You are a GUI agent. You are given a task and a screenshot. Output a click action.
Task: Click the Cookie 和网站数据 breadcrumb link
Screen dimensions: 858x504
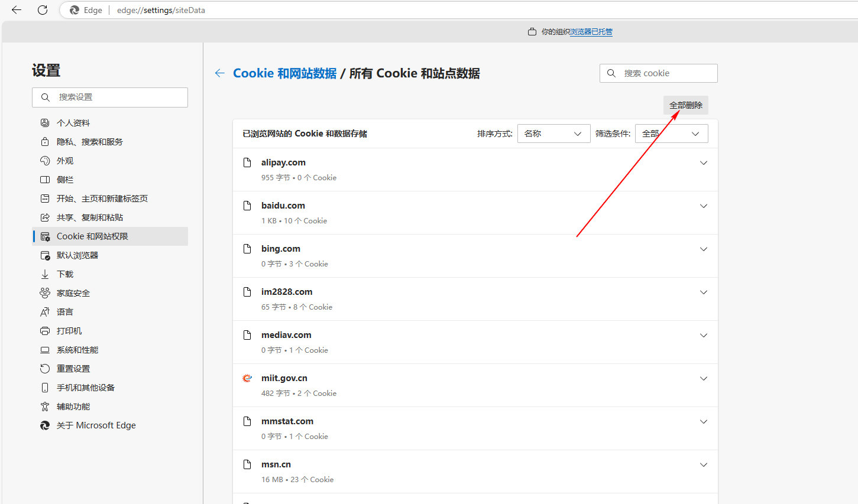[x=284, y=73]
